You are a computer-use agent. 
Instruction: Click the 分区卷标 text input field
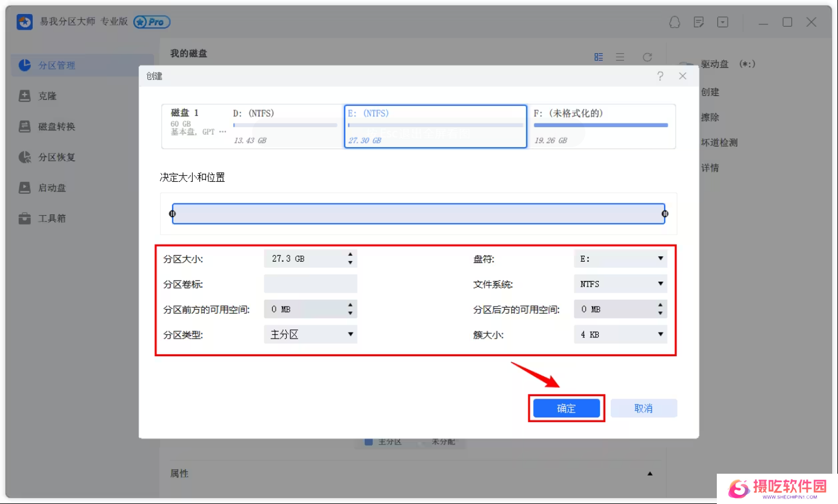(x=310, y=284)
